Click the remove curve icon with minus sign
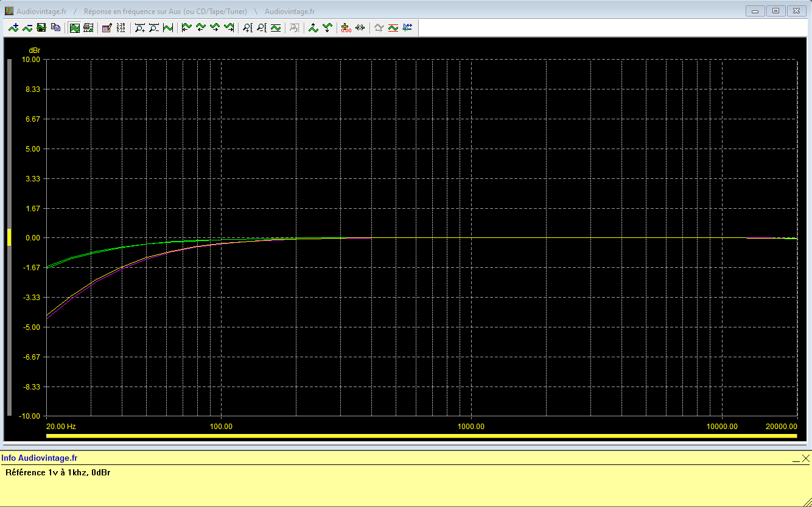The width and height of the screenshot is (812, 507). 27,27
